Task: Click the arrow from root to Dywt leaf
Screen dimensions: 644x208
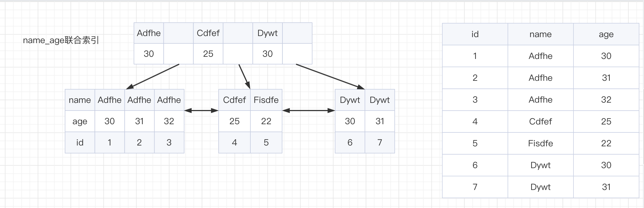Action: [330, 77]
